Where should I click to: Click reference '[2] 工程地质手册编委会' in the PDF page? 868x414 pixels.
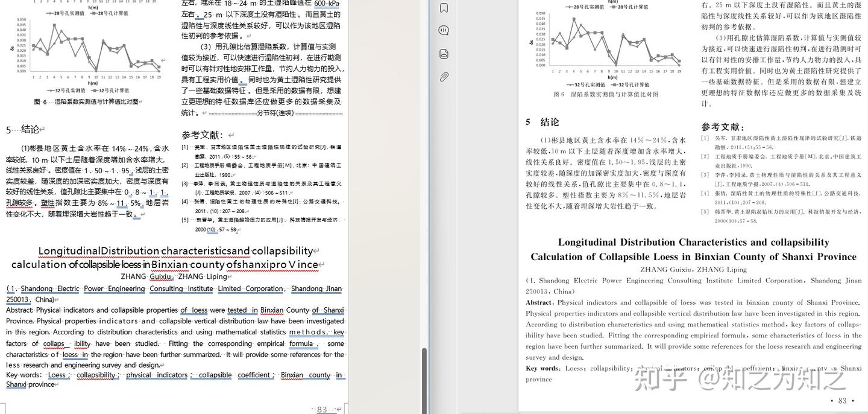click(x=781, y=161)
